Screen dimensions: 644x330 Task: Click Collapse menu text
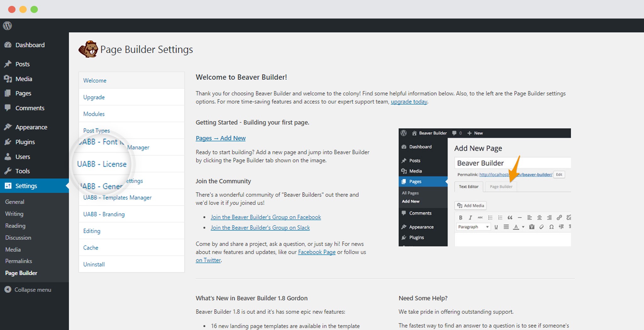(x=33, y=289)
